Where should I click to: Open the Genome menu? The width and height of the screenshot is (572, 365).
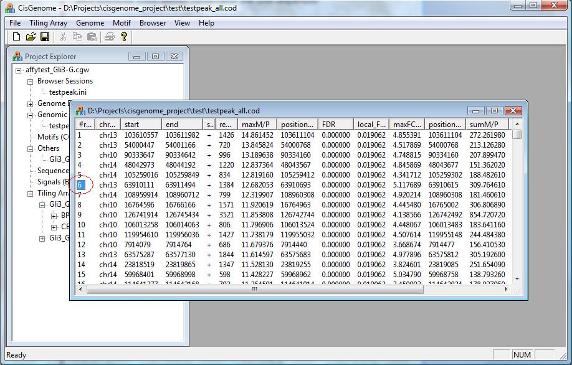[x=90, y=23]
